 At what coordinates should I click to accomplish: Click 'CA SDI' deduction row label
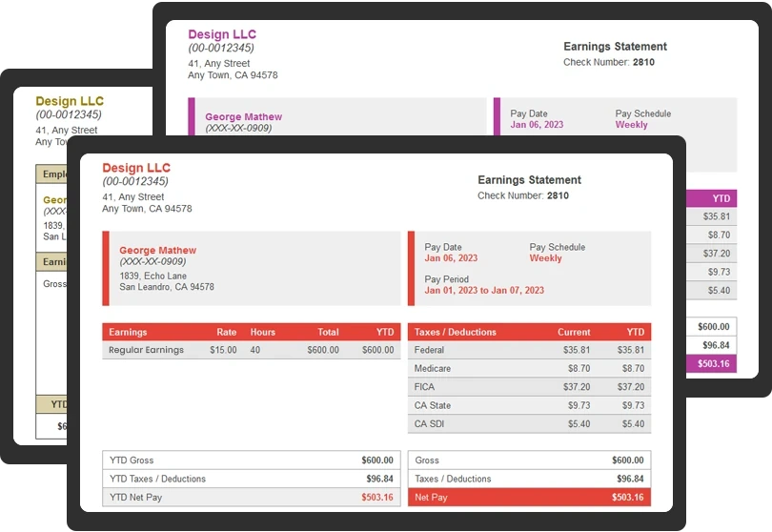429,423
